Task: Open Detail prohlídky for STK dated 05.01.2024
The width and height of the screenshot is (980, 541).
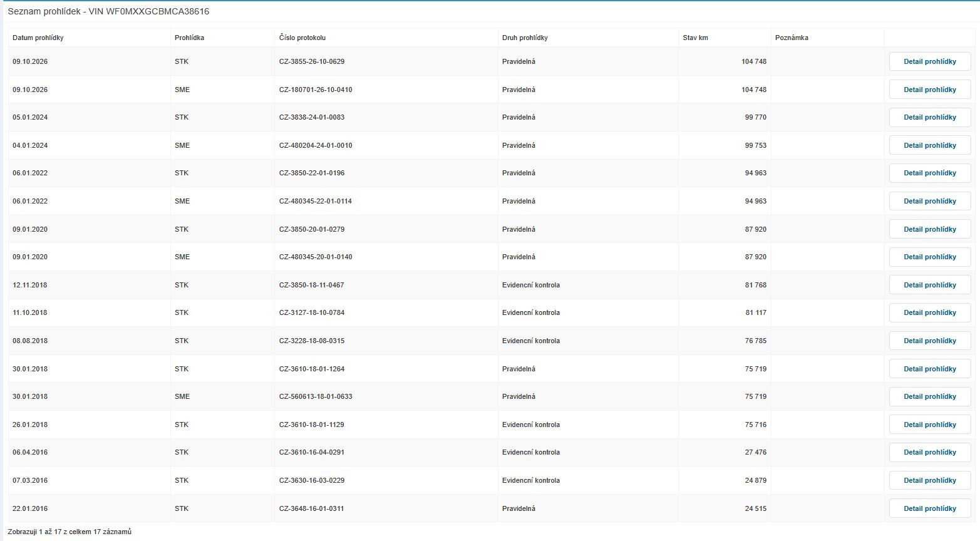Action: point(930,117)
